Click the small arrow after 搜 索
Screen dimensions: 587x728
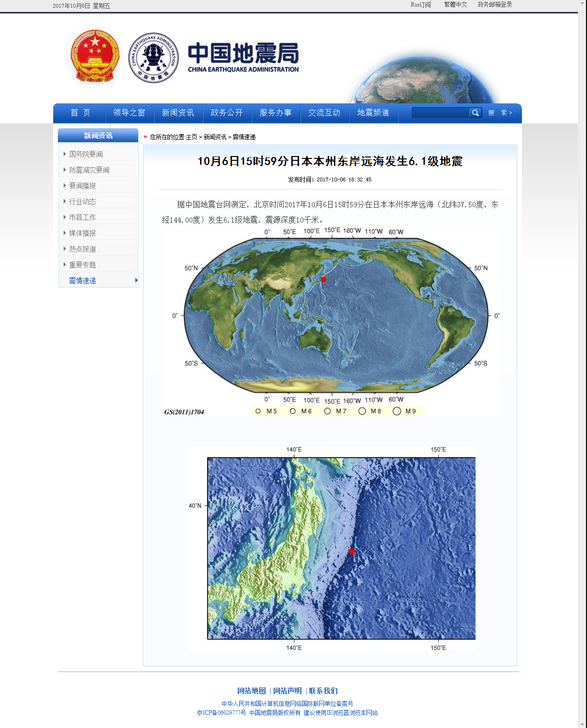coord(510,113)
